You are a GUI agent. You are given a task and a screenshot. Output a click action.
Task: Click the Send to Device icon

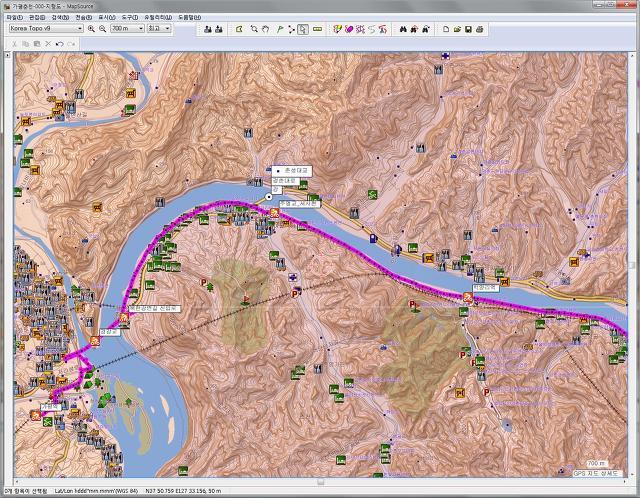[207, 29]
